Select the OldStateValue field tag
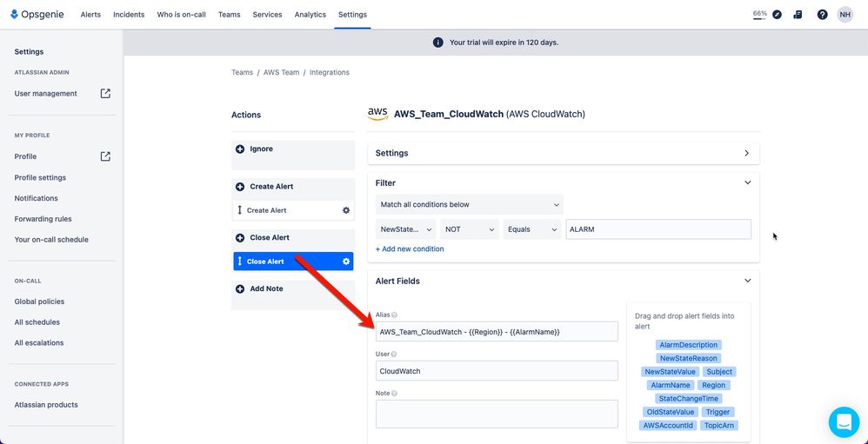 click(x=670, y=413)
